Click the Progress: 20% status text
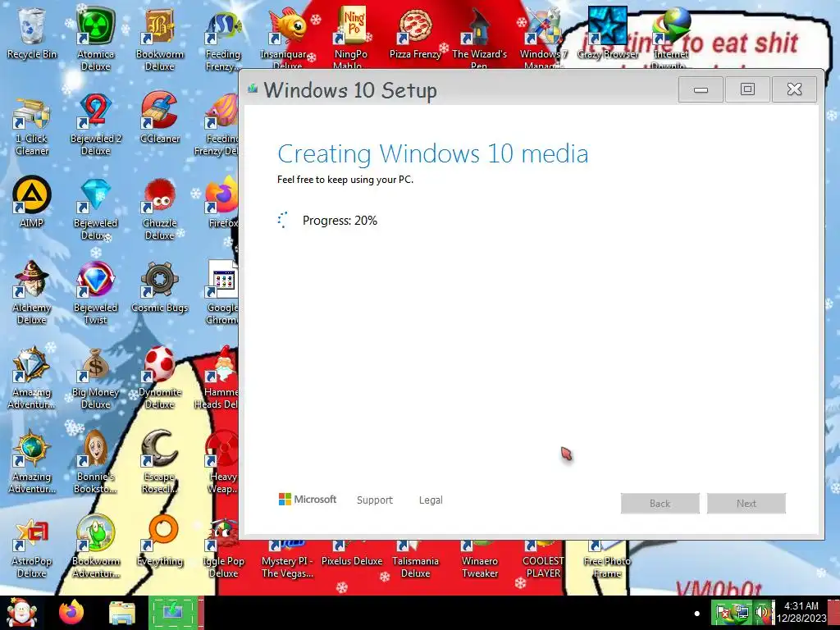 tap(340, 220)
